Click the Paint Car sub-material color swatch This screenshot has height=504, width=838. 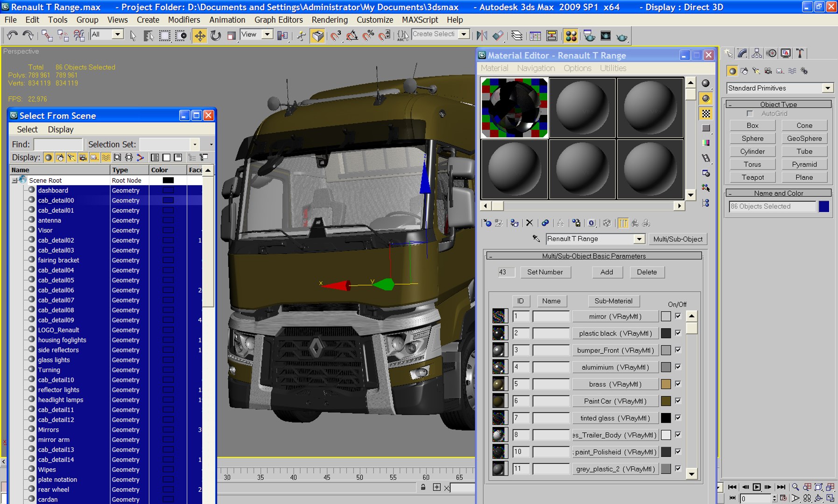click(x=666, y=401)
